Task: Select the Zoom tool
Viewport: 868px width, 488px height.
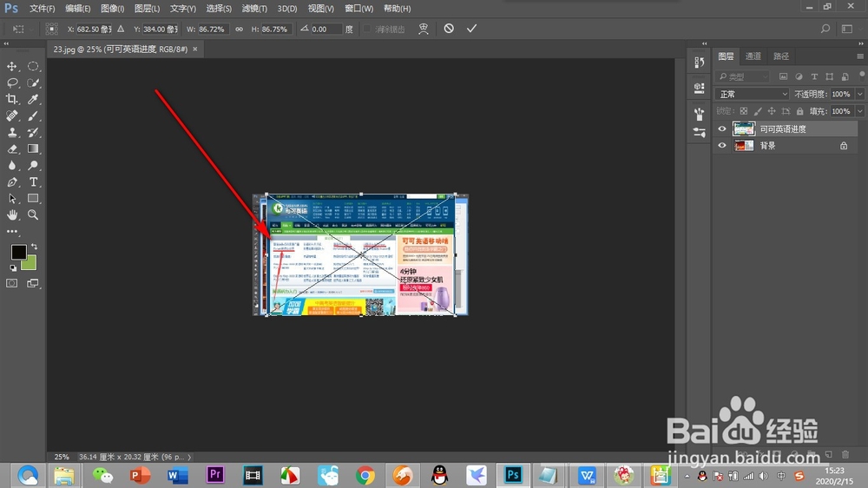Action: [x=33, y=215]
